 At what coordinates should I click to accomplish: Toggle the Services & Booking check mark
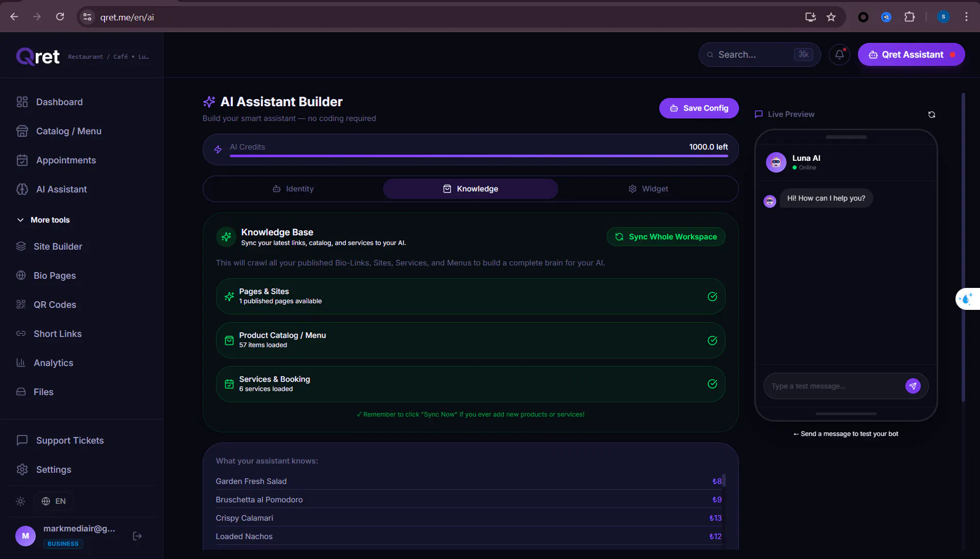click(712, 384)
